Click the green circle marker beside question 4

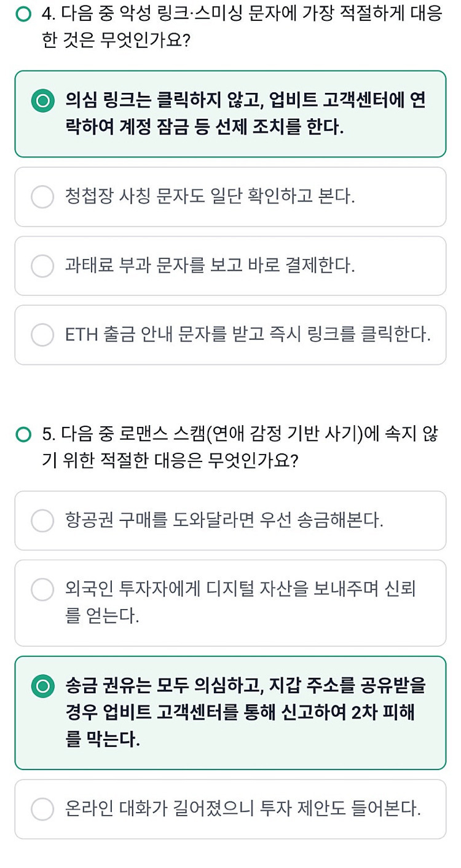23,15
